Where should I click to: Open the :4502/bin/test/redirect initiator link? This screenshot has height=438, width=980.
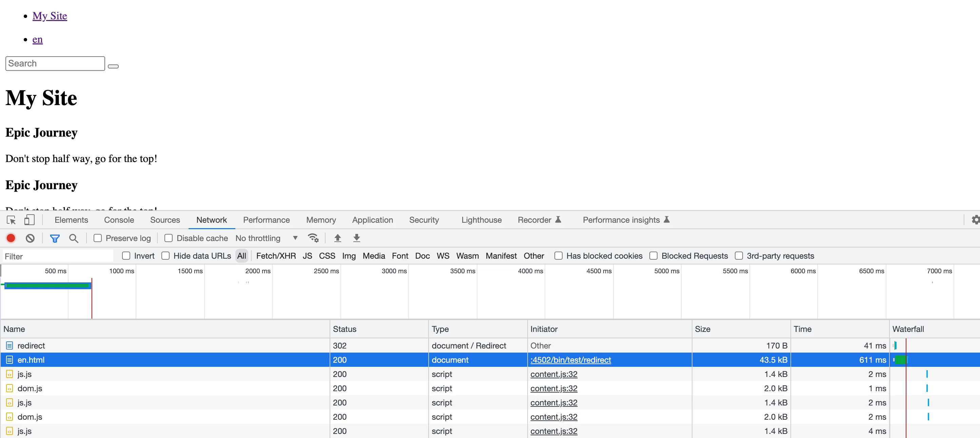(x=570, y=360)
